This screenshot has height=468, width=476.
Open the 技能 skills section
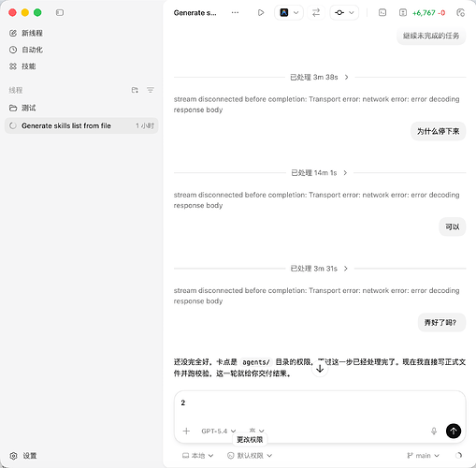pyautogui.click(x=22, y=66)
